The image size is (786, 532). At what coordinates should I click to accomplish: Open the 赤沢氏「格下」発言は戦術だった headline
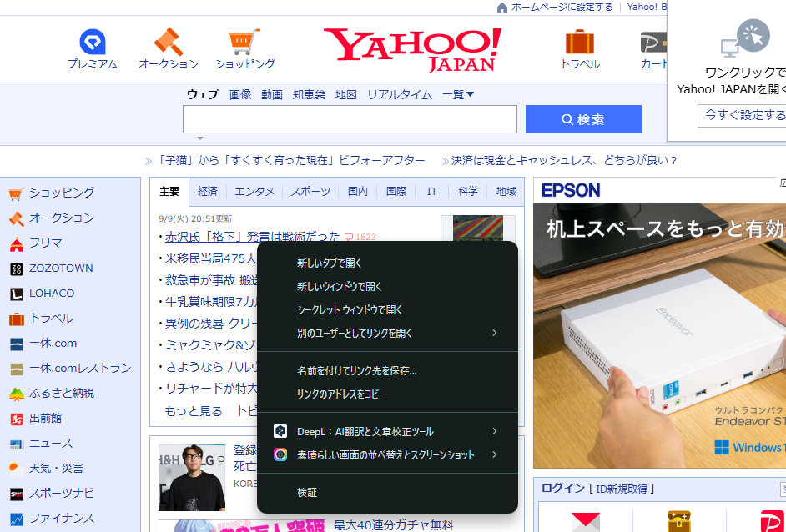tap(253, 237)
